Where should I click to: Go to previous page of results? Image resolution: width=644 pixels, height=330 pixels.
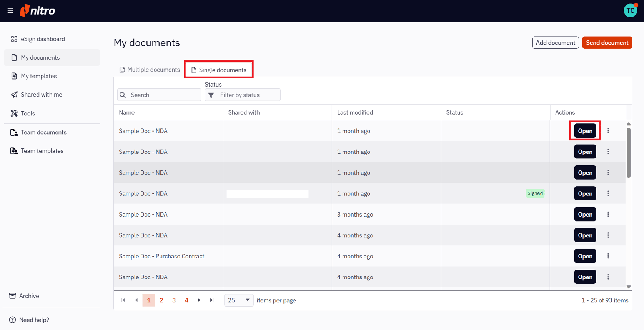click(x=136, y=300)
